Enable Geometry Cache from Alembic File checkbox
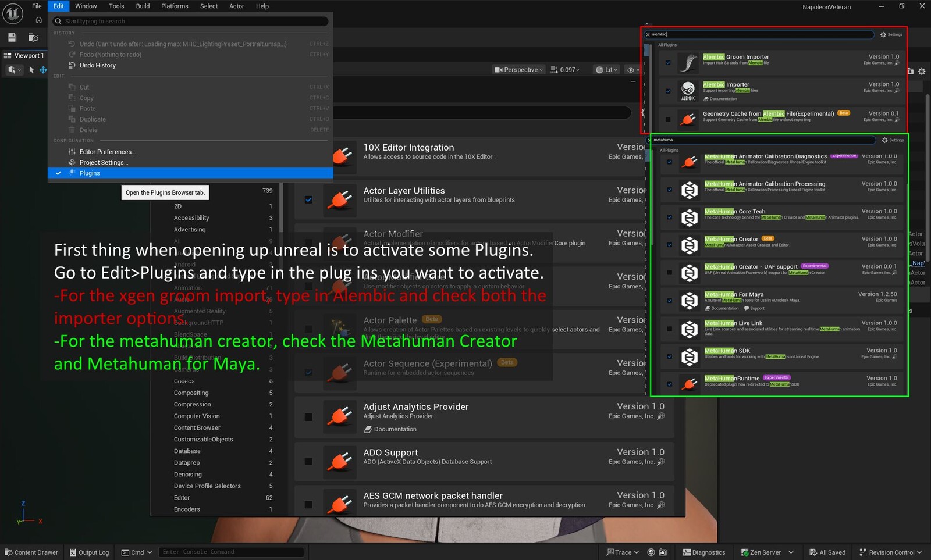Screen dimensions: 931x560 point(668,120)
